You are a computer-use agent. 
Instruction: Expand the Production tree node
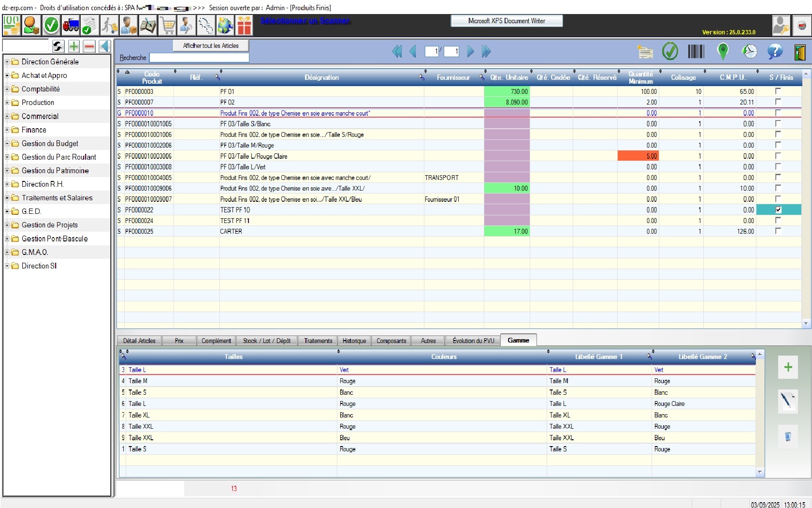7,103
